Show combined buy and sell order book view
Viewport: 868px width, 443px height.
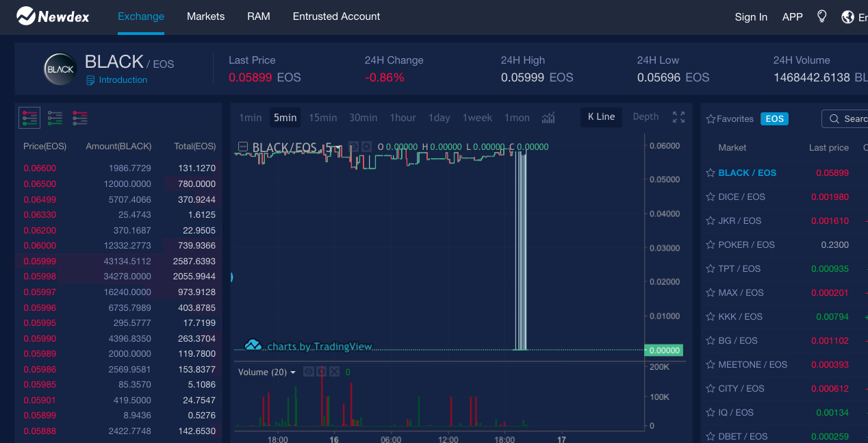pyautogui.click(x=29, y=118)
